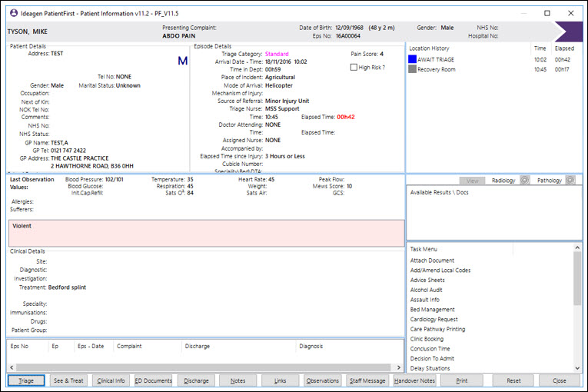Click the grey Recovery Room colour square
588x392 pixels.
pyautogui.click(x=412, y=69)
